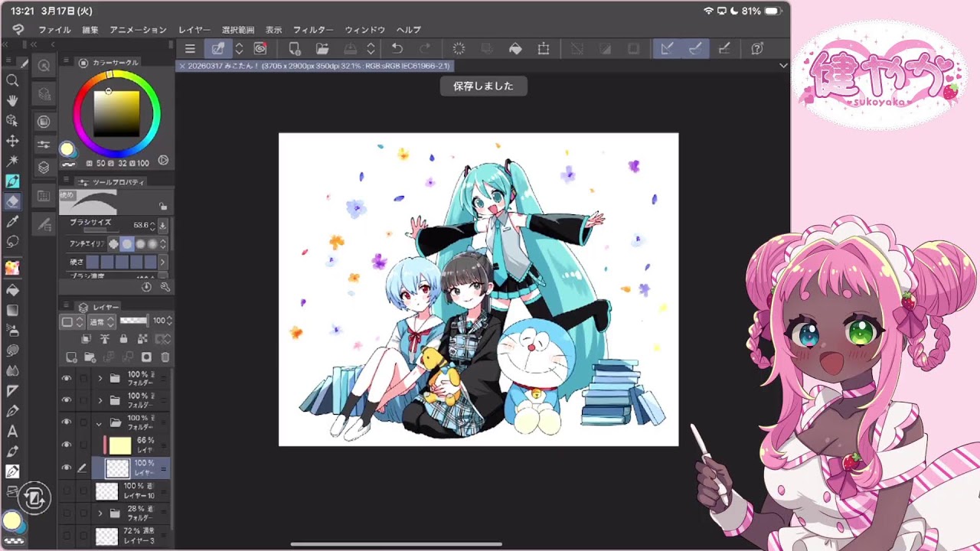Screen dimensions: 980x551
Task: Select the Gradient tool
Action: [12, 311]
